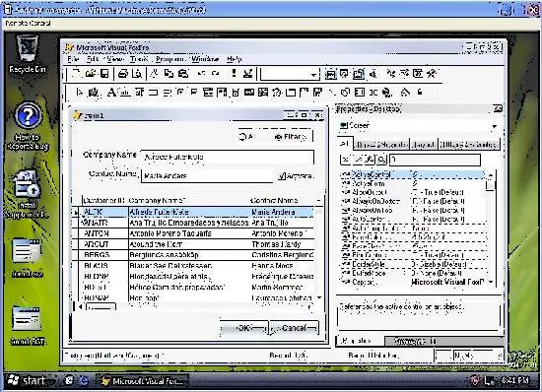This screenshot has height=392, width=542.
Task: Click the Recycle Bin desktop icon
Action: (28, 54)
